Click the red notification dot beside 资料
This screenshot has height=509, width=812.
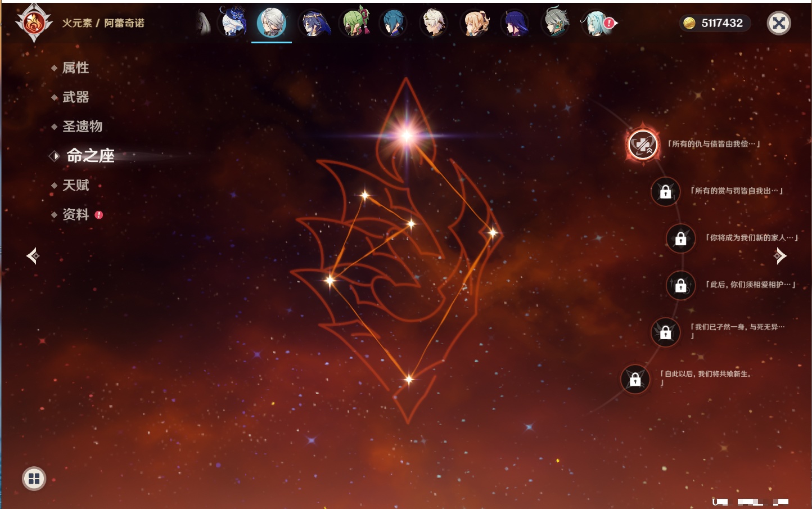99,214
